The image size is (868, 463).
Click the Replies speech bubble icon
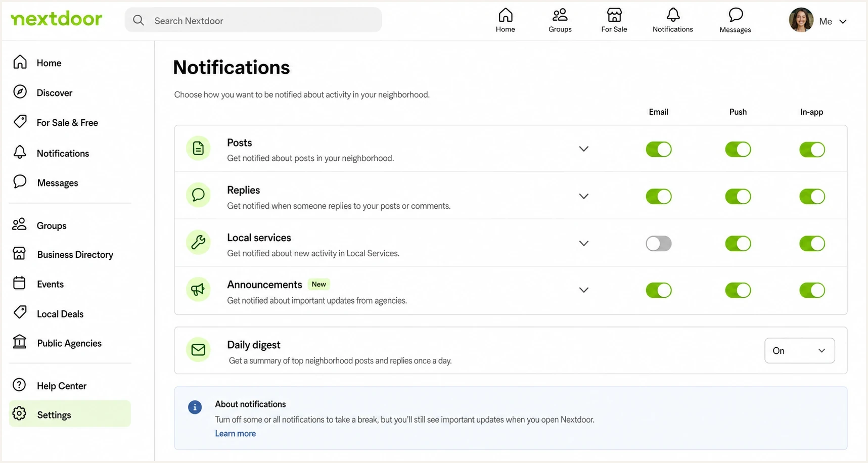coord(198,195)
